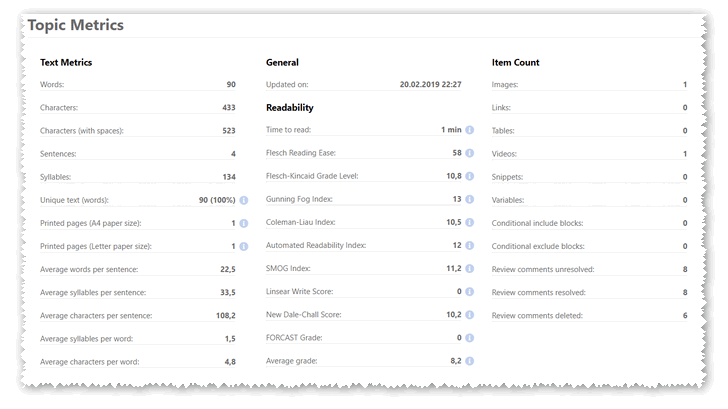Image resolution: width=728 pixels, height=409 pixels.
Task: Show info for Coleman-Liau Index
Action: (470, 222)
